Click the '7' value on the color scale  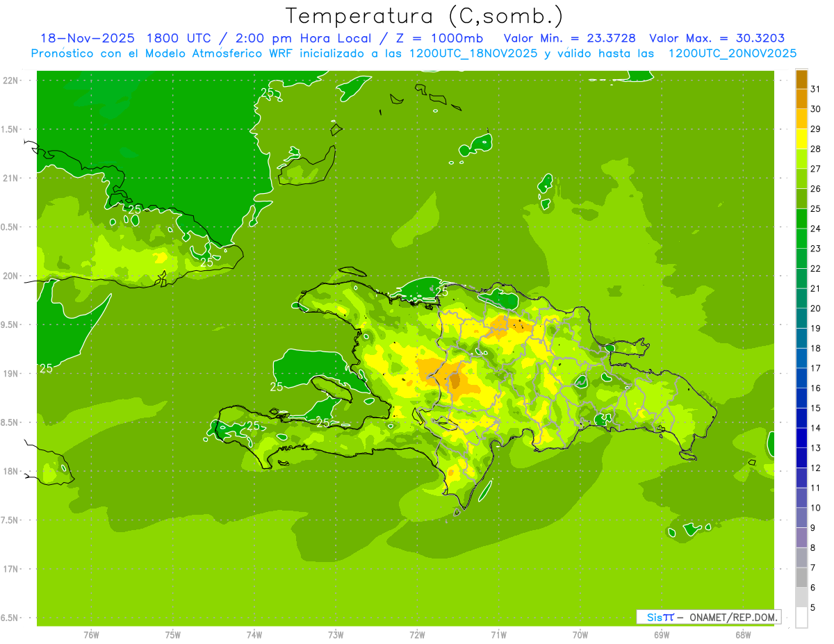813,568
